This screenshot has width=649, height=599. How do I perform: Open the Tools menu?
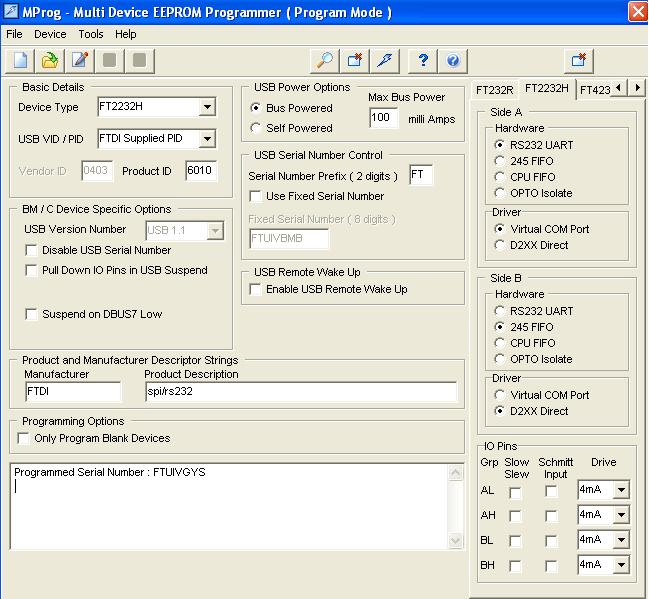coord(91,34)
